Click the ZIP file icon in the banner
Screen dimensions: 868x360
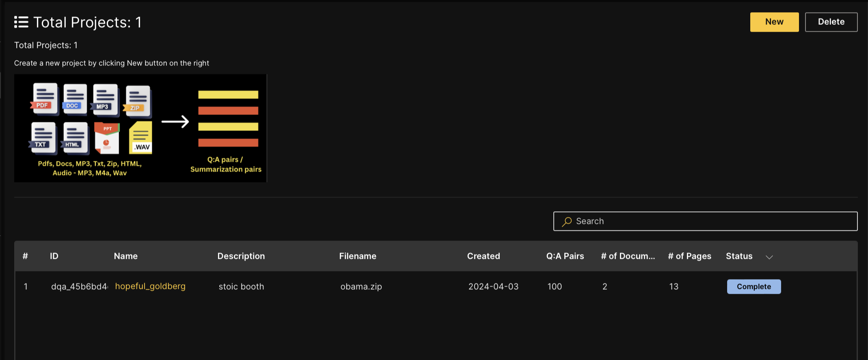tap(138, 101)
